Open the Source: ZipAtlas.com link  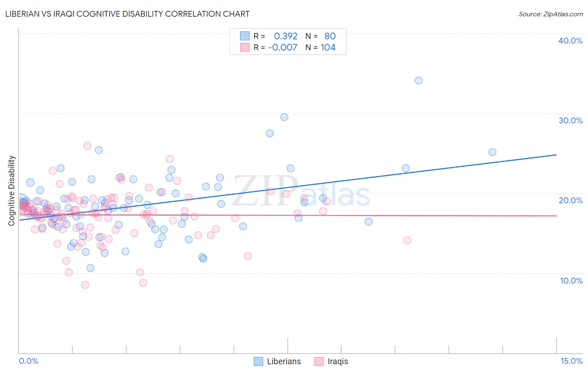[x=551, y=14]
